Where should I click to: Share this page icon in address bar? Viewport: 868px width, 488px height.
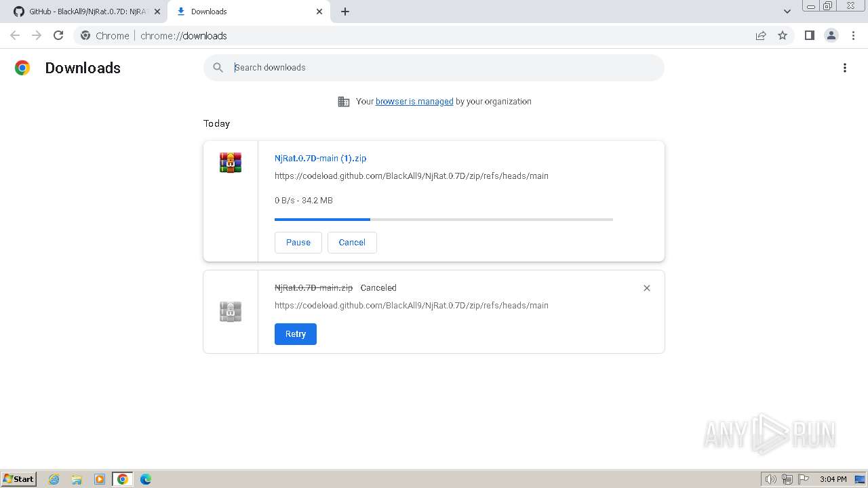point(761,35)
